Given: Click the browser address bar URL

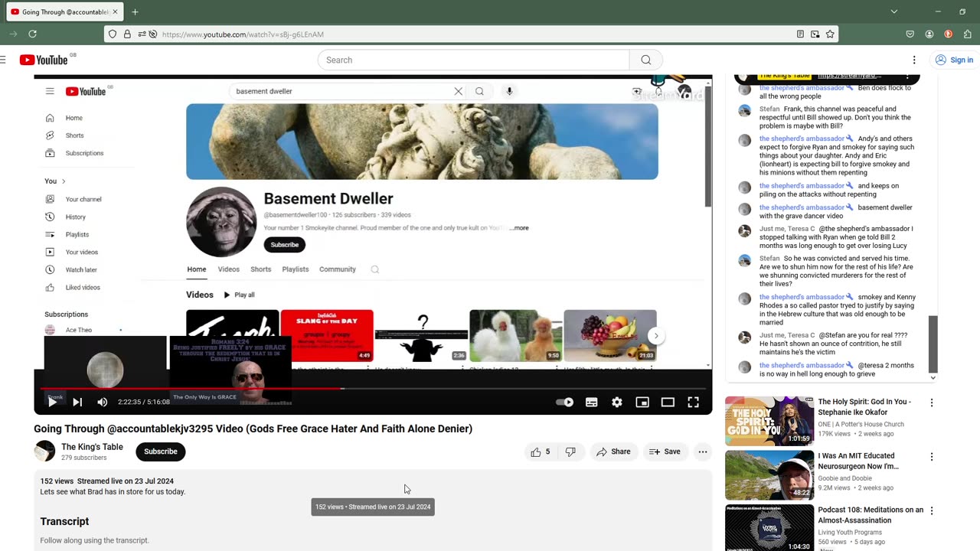Looking at the screenshot, I should tap(243, 34).
